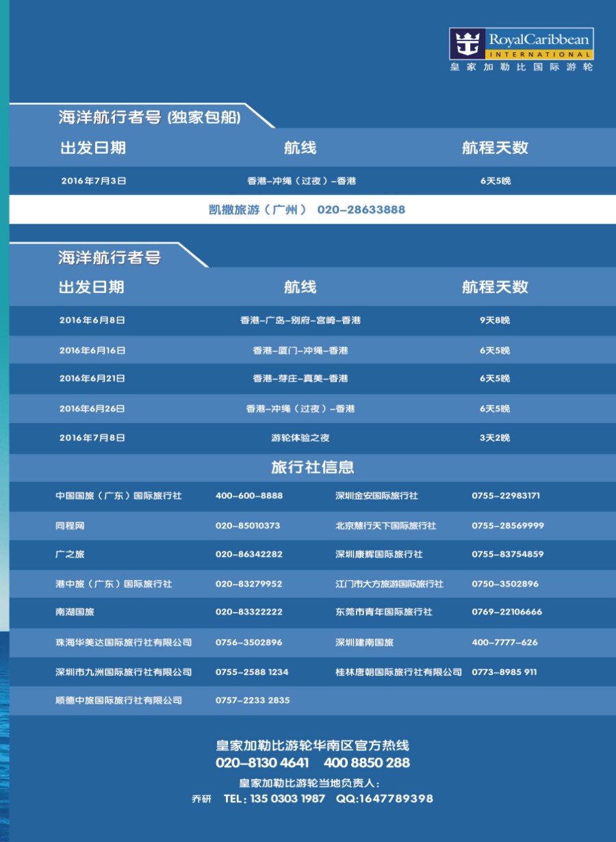The height and width of the screenshot is (842, 616).
Task: Click the 海洋航行者号 (独家包船) section heading
Action: point(149,117)
